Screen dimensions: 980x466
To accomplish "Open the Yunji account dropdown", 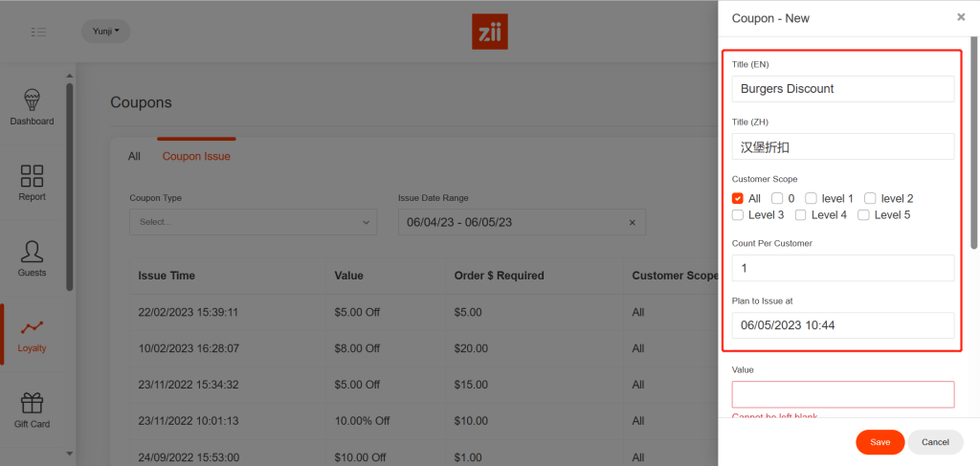I will [x=105, y=32].
